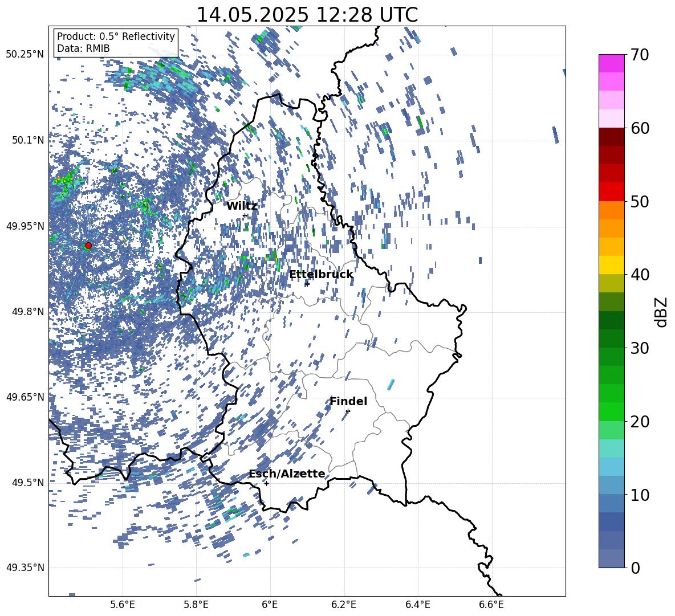675x616 pixels.
Task: Click the light green 20 dBZ colorbar segment
Action: coord(611,430)
